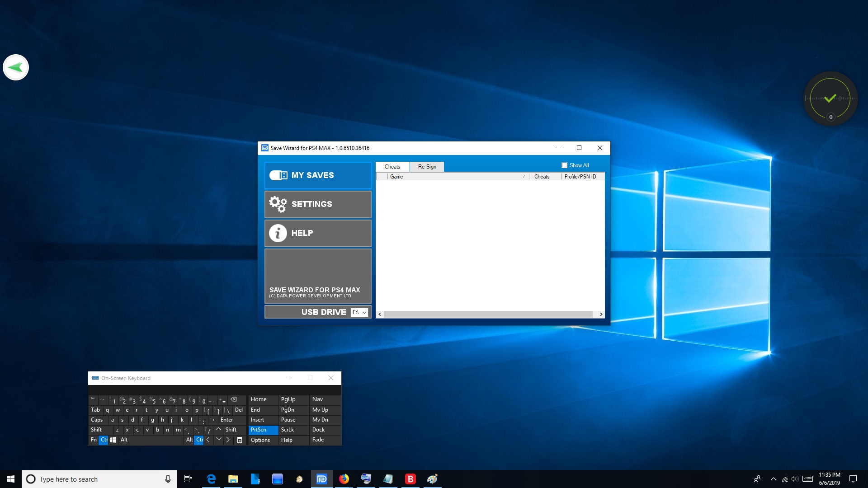The image size is (868, 488).
Task: Click the Enter key on On-Screen Keyboard
Action: coord(231,420)
